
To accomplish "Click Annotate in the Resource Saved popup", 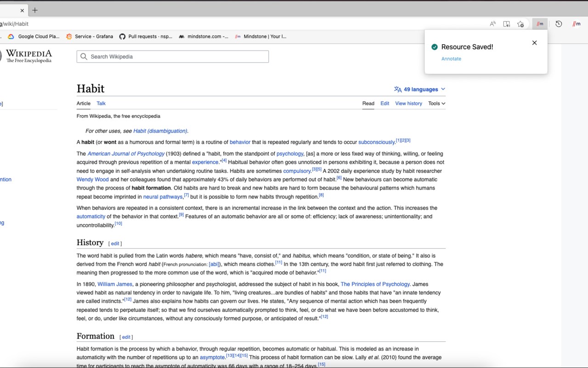I will point(451,59).
